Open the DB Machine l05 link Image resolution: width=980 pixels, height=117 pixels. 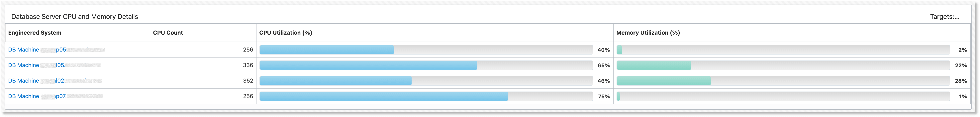pos(55,65)
